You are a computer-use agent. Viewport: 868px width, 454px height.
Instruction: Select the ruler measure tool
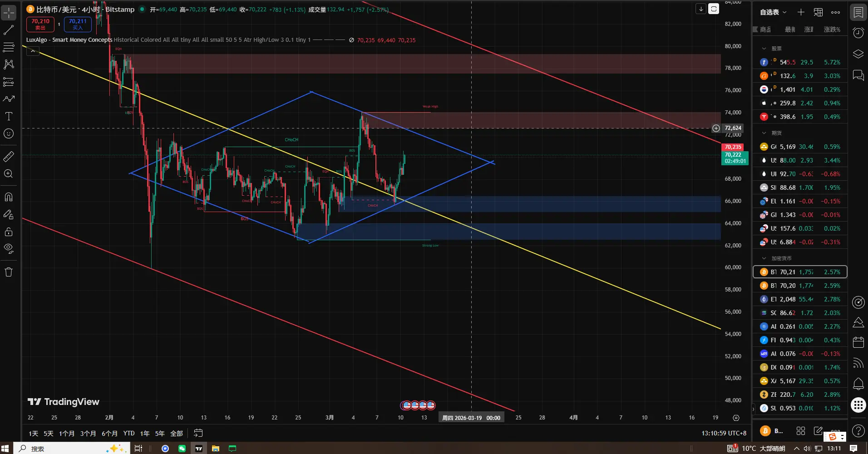[x=9, y=157]
